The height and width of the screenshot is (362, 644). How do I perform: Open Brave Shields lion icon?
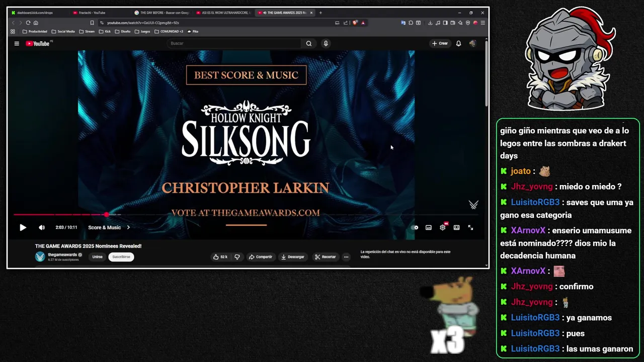355,23
